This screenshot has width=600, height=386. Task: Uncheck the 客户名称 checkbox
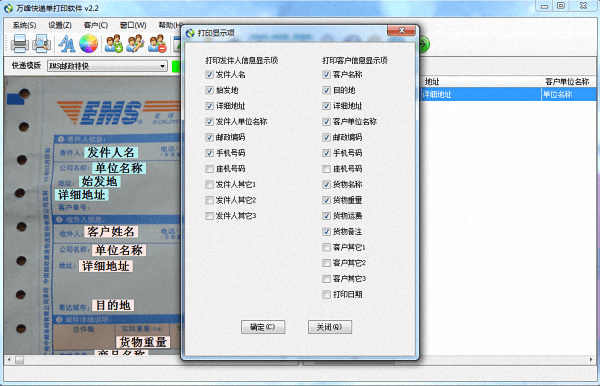[326, 75]
